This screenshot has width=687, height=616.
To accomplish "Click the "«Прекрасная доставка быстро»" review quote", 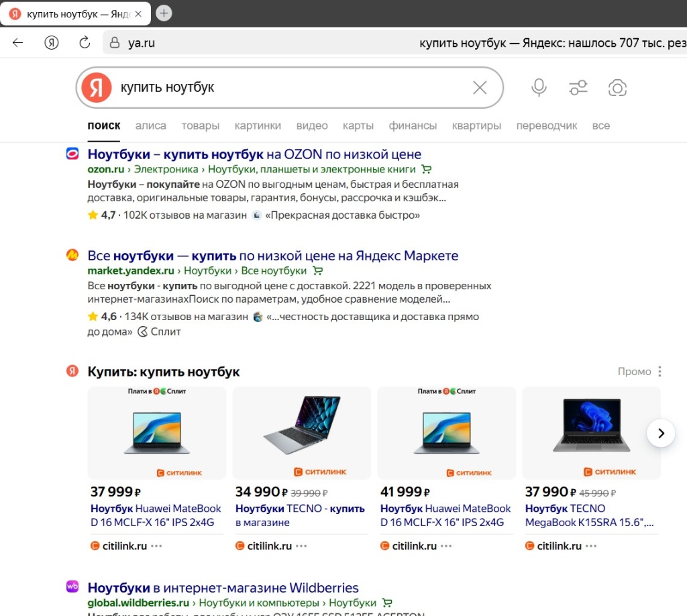I will [342, 215].
